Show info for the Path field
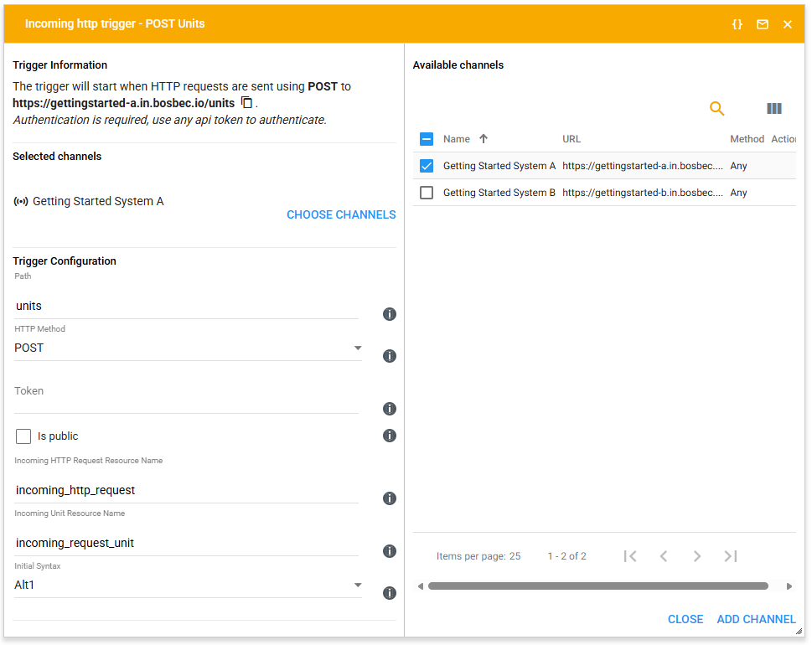The image size is (812, 645). (389, 314)
